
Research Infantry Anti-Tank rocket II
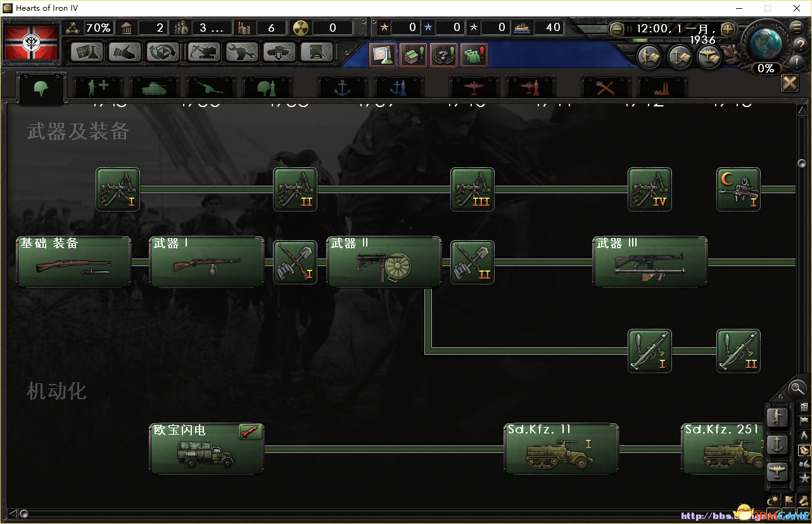pyautogui.click(x=739, y=351)
